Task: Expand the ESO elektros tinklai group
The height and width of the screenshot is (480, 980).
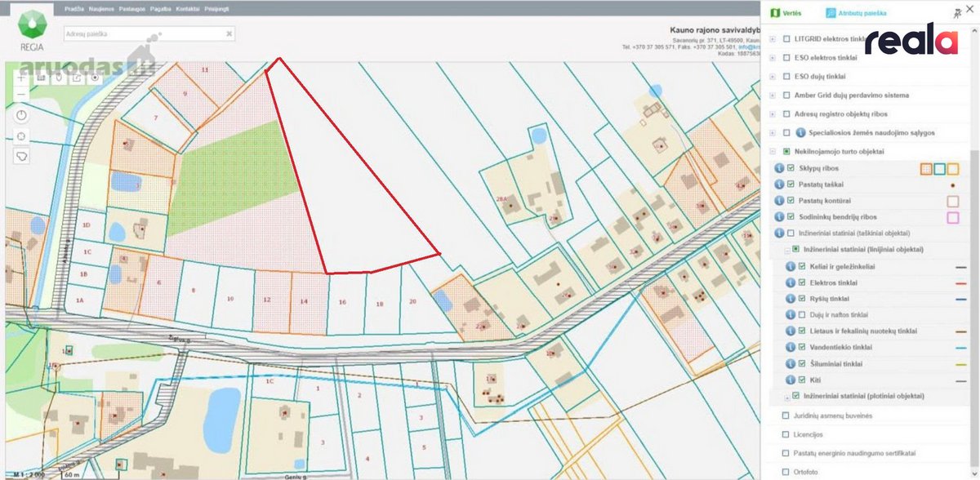Action: 773,58
